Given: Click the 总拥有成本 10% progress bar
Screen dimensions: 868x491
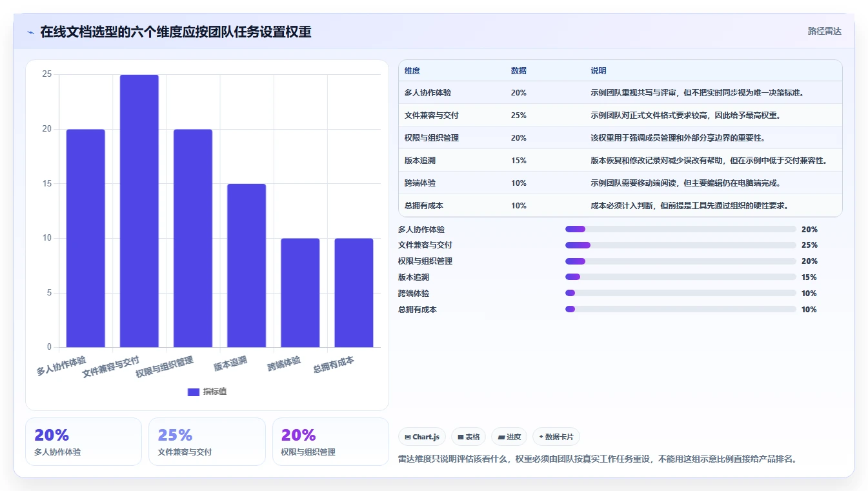Looking at the screenshot, I should tap(680, 310).
